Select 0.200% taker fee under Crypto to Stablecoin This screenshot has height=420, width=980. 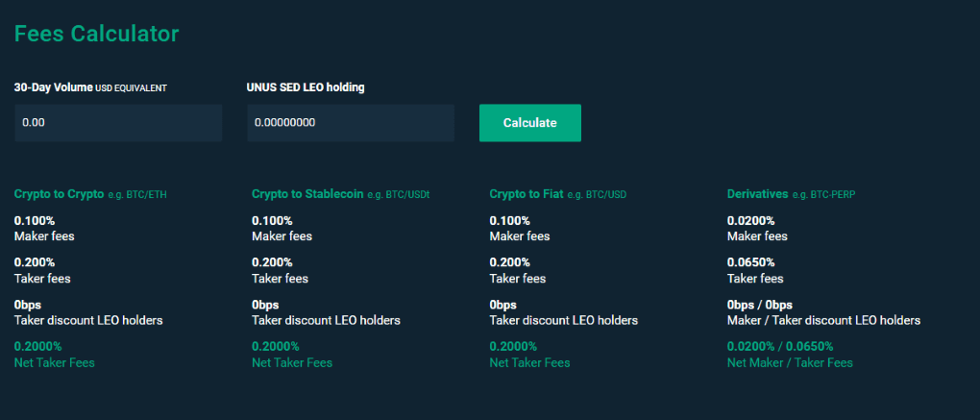tap(272, 262)
